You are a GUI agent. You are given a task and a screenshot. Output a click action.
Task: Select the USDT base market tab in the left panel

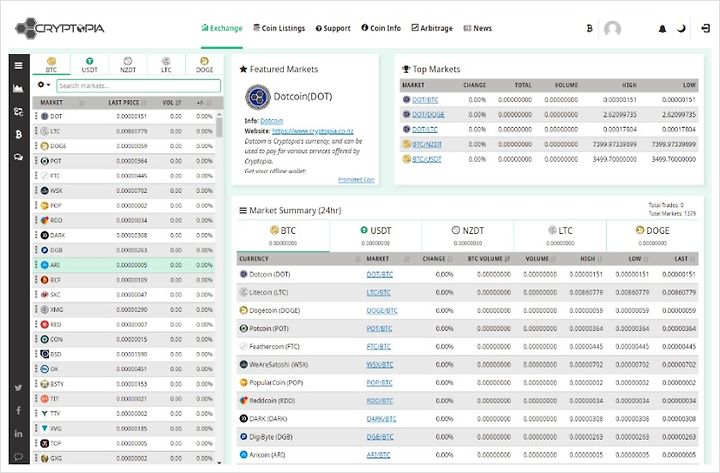[90, 65]
